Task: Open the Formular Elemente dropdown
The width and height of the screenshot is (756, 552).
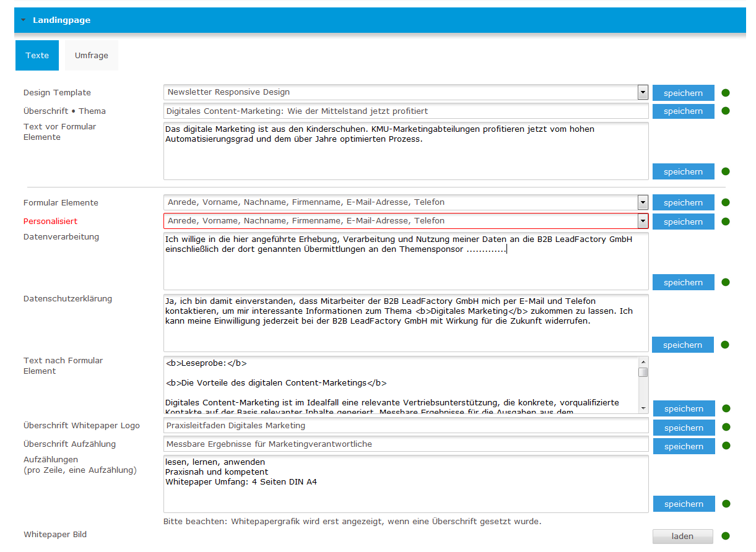Action: 643,202
